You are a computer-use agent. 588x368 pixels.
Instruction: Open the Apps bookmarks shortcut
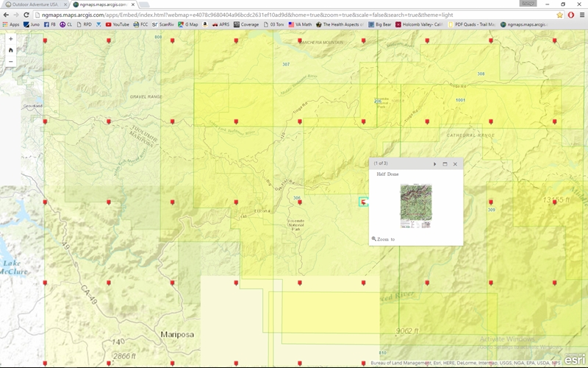[x=11, y=24]
